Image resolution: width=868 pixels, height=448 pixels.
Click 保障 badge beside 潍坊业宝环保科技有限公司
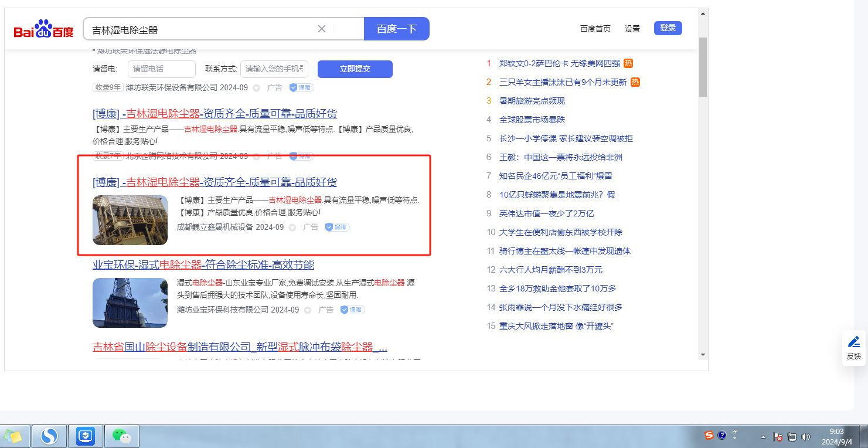352,310
